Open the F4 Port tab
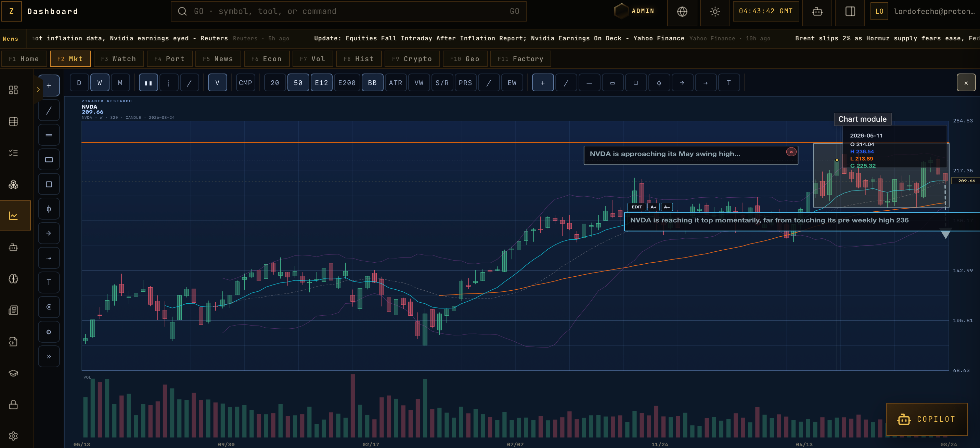Viewport: 980px width, 448px height. point(169,59)
